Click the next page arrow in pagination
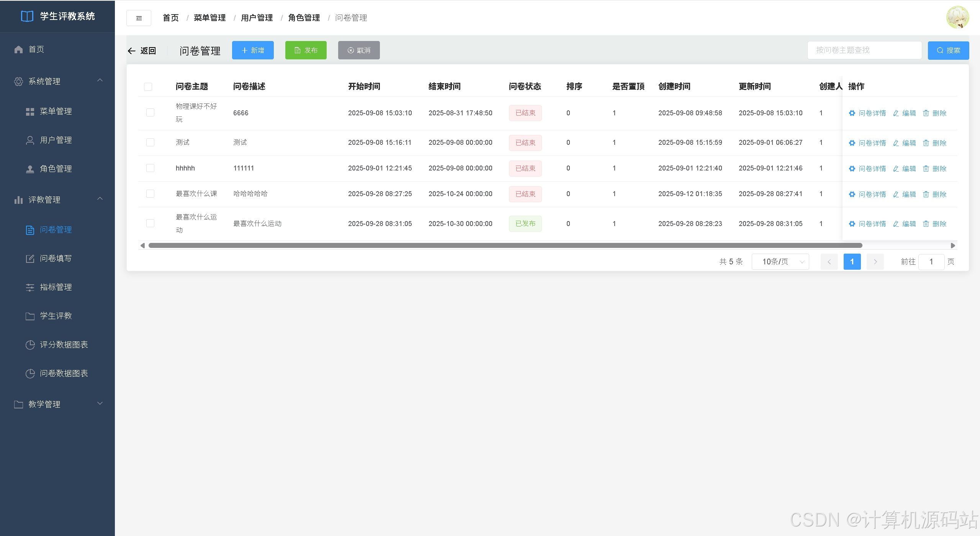 point(875,262)
